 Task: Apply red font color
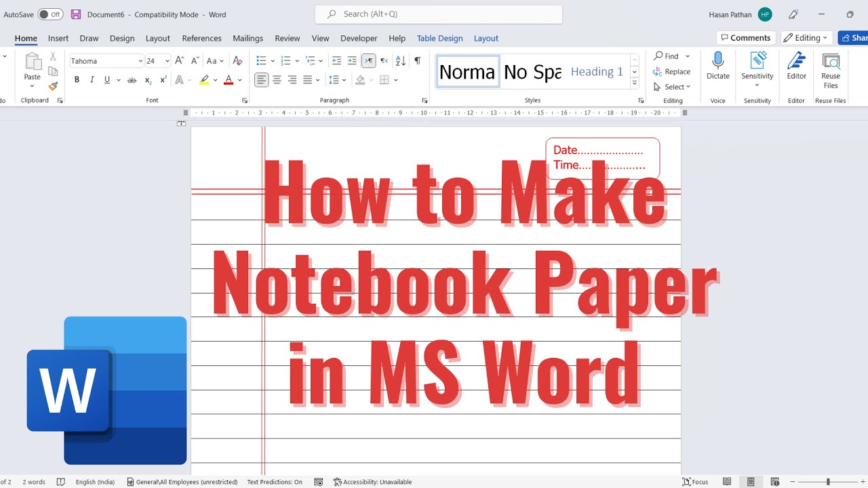point(229,80)
